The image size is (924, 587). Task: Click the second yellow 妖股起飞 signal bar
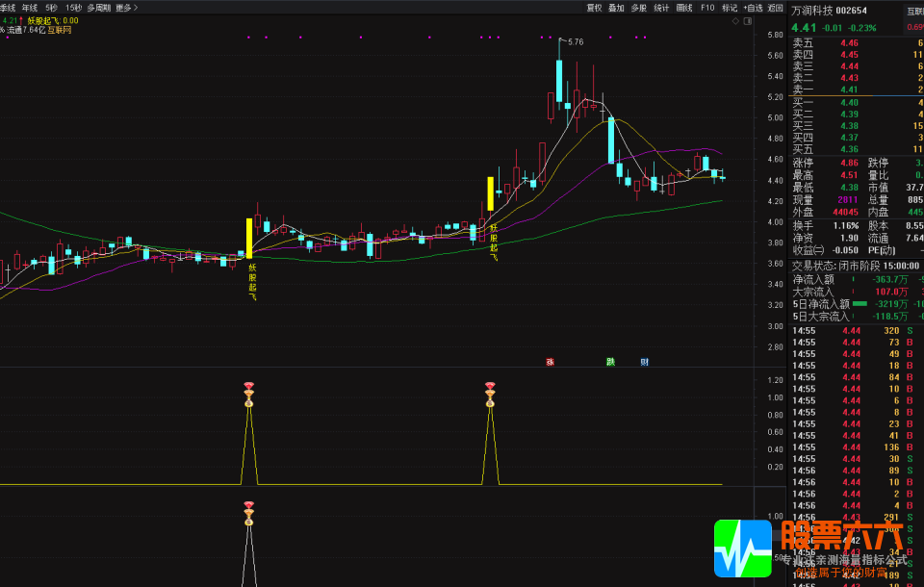tap(491, 193)
